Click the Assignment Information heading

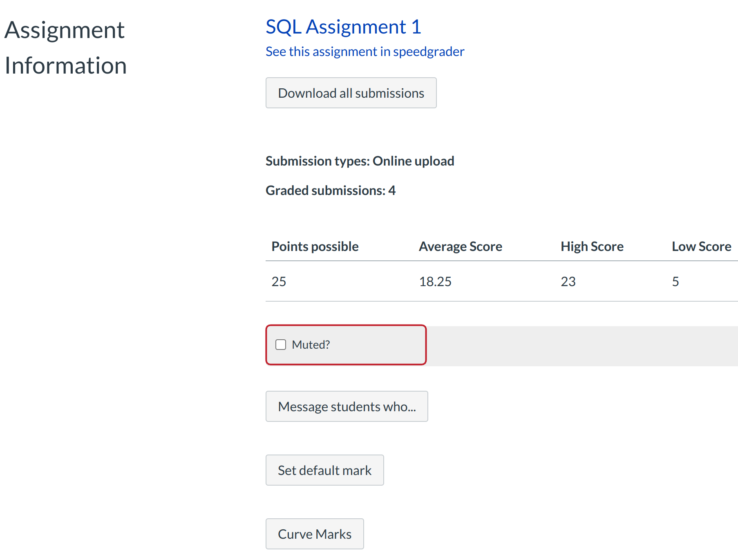(x=65, y=47)
